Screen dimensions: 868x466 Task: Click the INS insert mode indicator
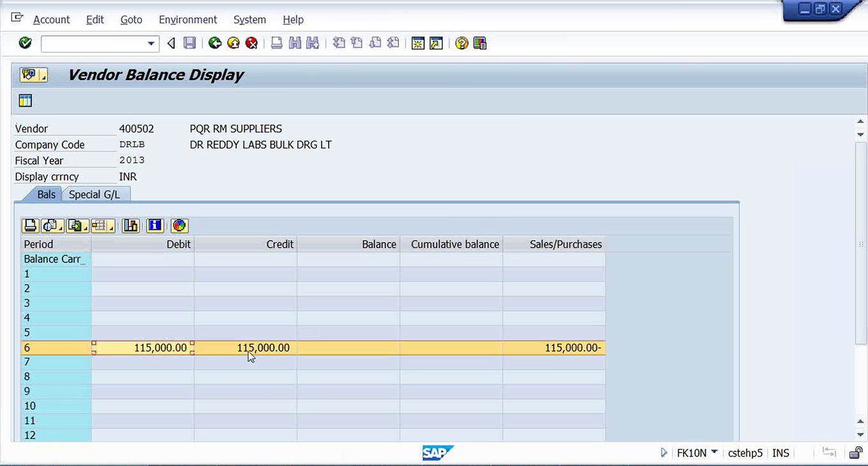[x=781, y=453]
